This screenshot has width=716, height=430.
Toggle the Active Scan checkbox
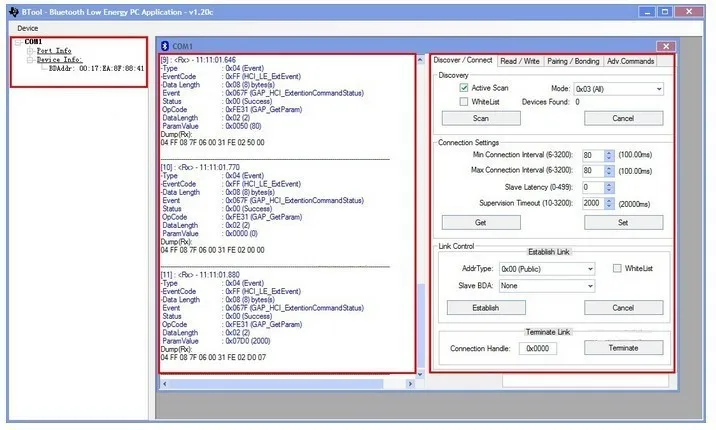[x=464, y=88]
